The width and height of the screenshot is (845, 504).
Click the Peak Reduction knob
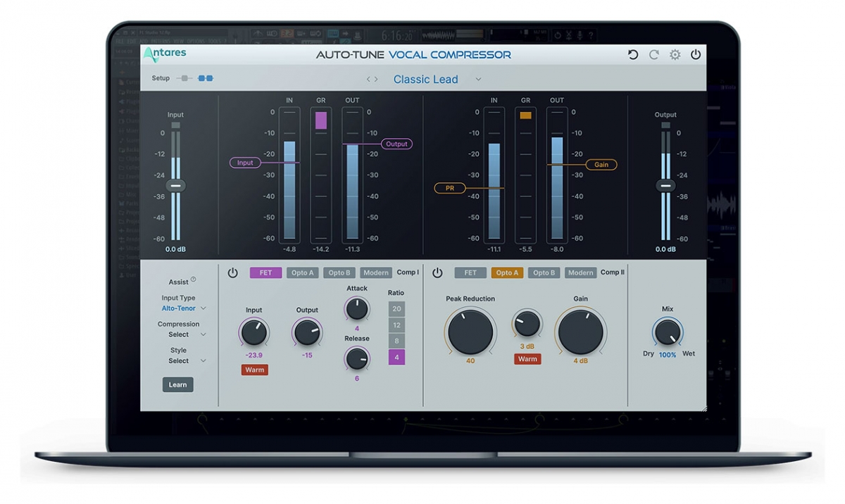470,331
